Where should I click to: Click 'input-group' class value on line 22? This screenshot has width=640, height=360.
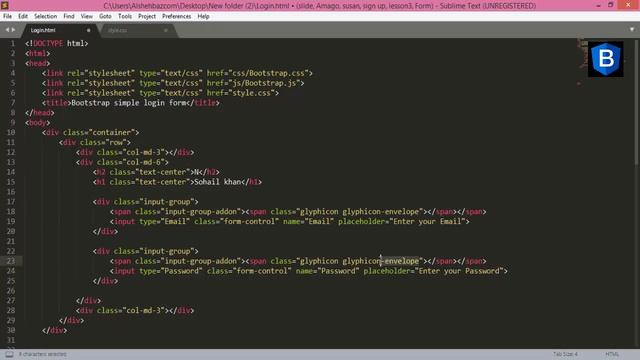(167, 251)
